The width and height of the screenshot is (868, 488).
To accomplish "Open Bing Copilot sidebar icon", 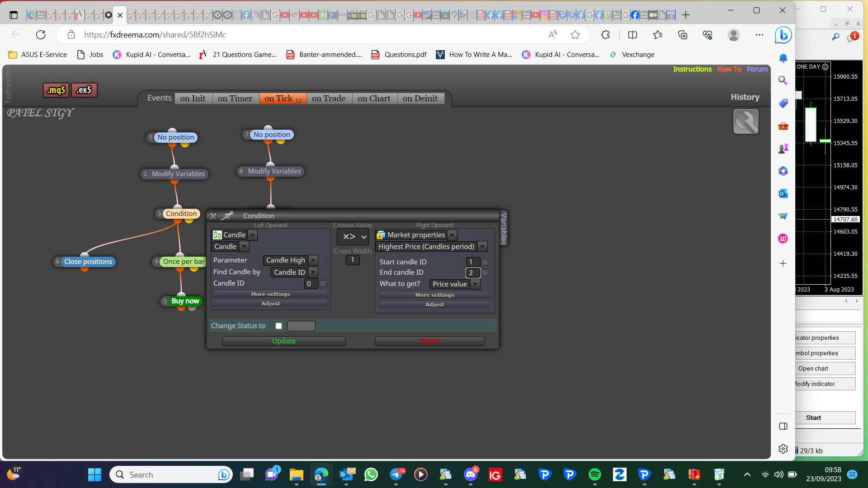I will [x=783, y=35].
